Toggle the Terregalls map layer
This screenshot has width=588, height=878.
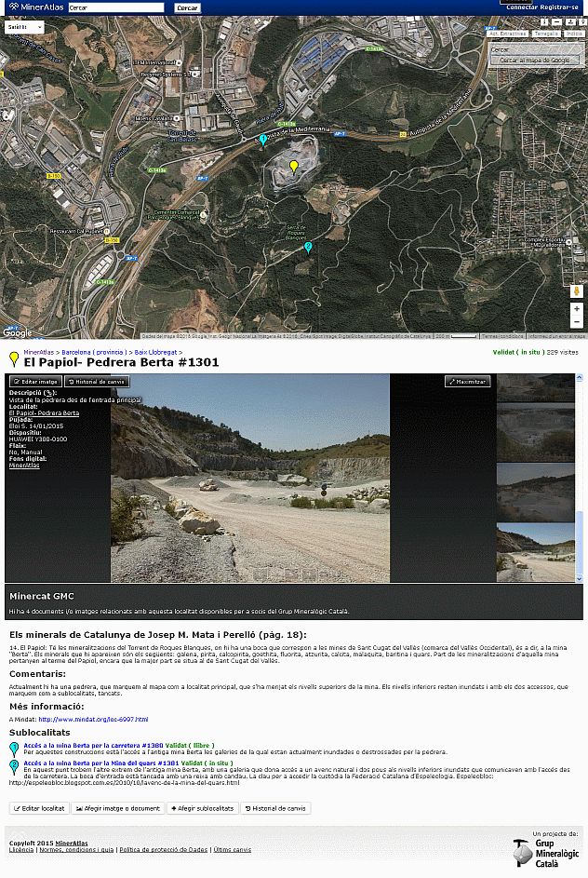pyautogui.click(x=546, y=34)
